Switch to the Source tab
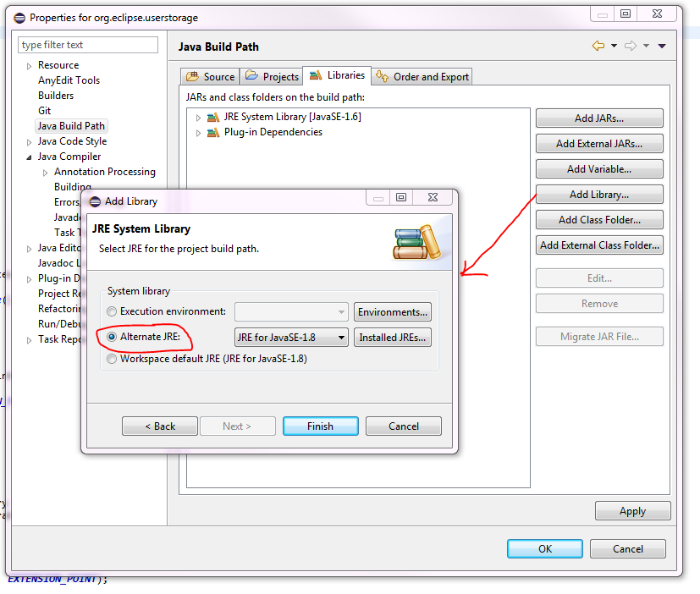Screen dimensions: 700x594 pos(210,77)
